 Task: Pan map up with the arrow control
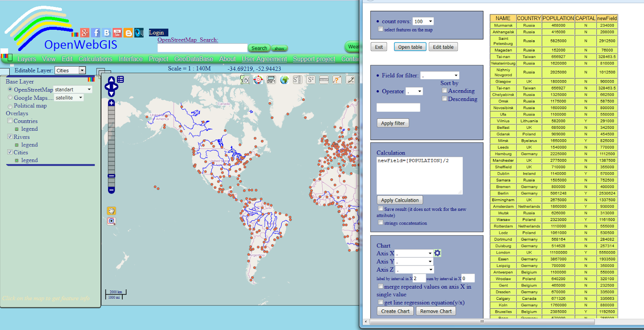coord(111,79)
